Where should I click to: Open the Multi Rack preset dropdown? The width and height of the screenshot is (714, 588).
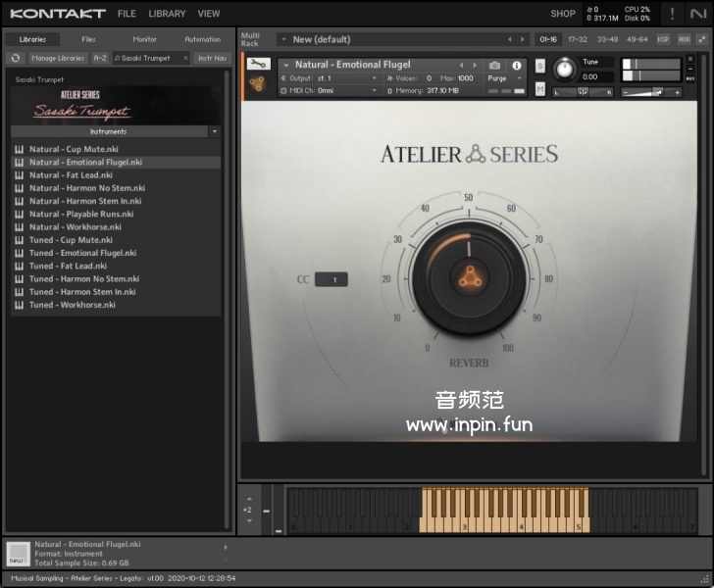point(283,39)
